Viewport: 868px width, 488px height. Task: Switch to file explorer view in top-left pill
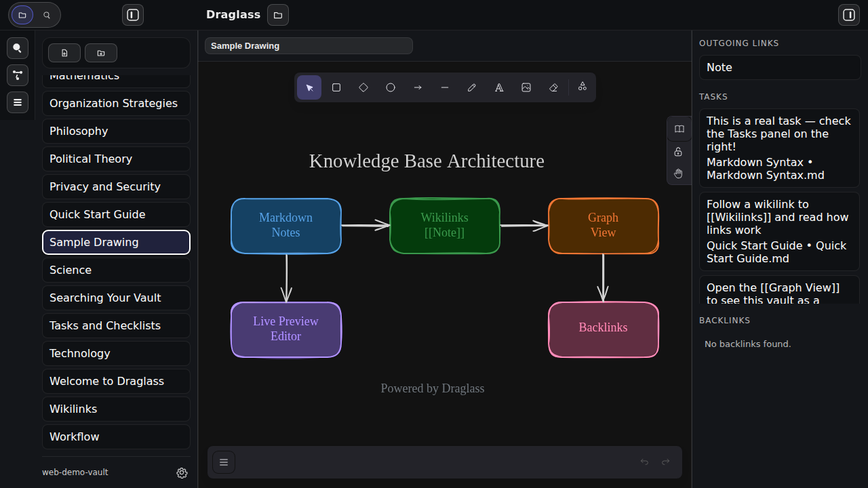point(22,15)
